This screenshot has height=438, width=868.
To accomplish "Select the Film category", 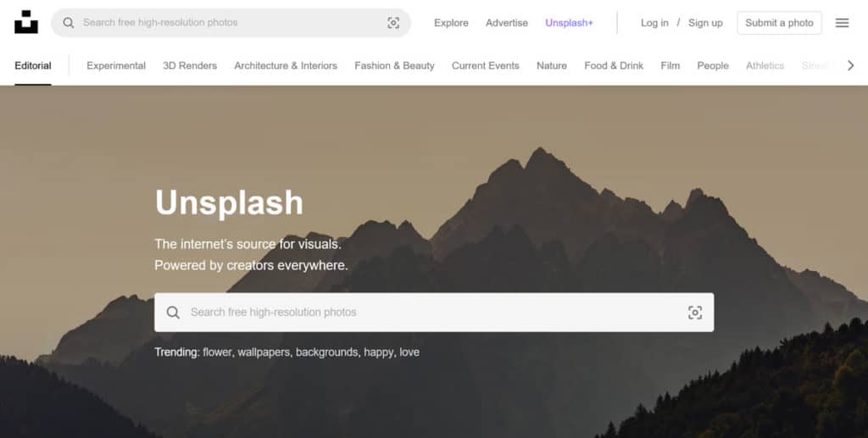I will coord(670,65).
